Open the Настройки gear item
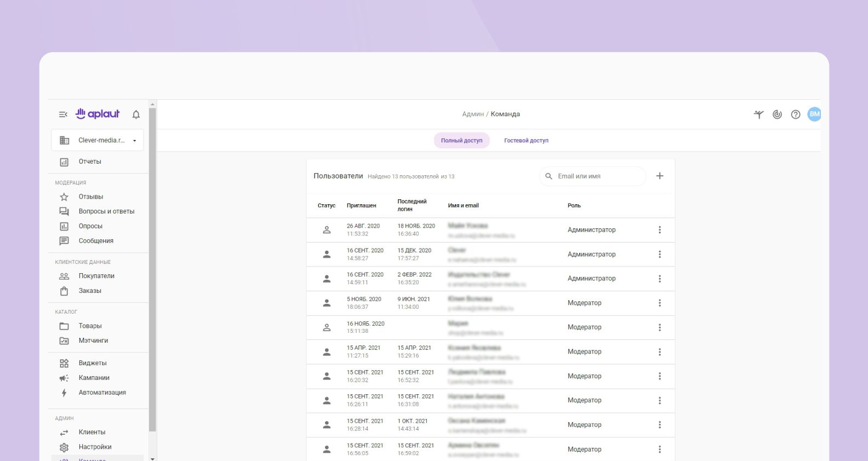Image resolution: width=868 pixels, height=461 pixels. 95,447
